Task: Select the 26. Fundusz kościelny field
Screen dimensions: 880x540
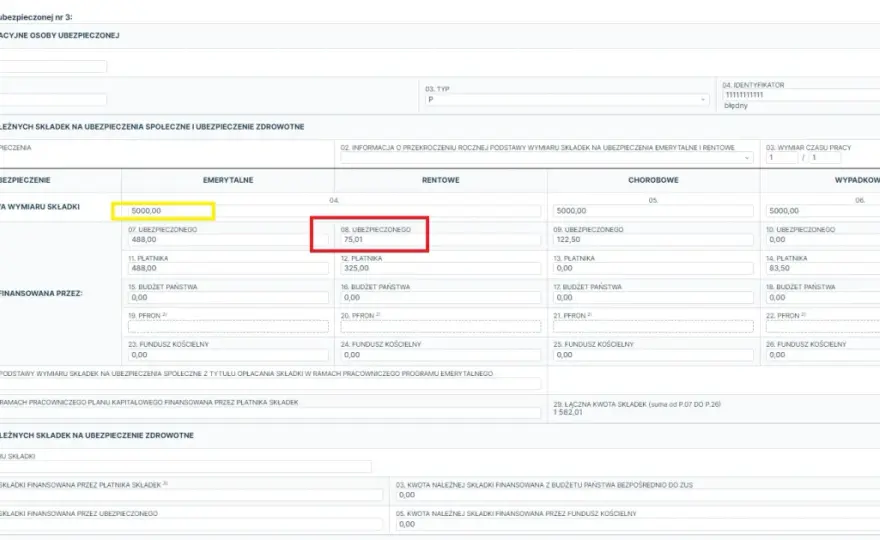Action: pyautogui.click(x=823, y=355)
